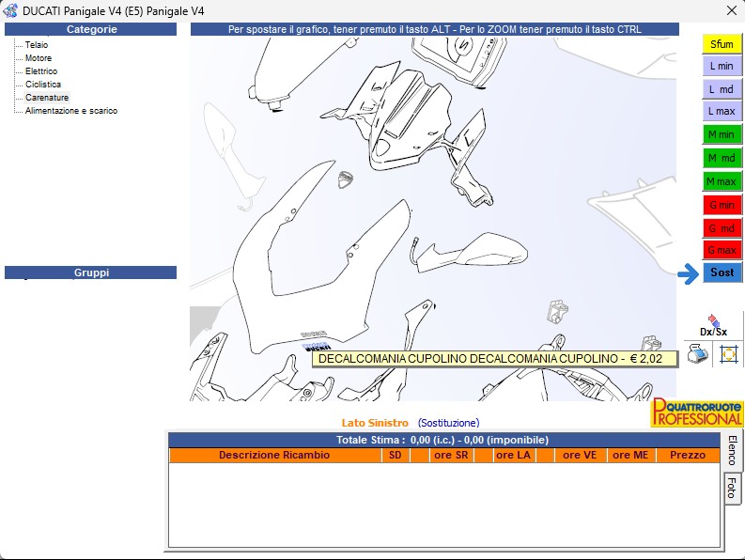The image size is (745, 560).
Task: Click the small Ducati emblem badge part
Action: coord(346,179)
